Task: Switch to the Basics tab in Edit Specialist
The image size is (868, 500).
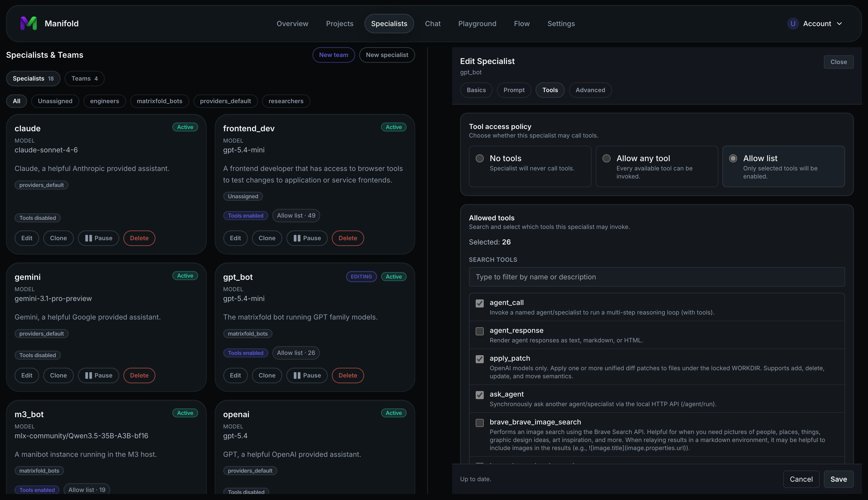Action: click(x=476, y=90)
